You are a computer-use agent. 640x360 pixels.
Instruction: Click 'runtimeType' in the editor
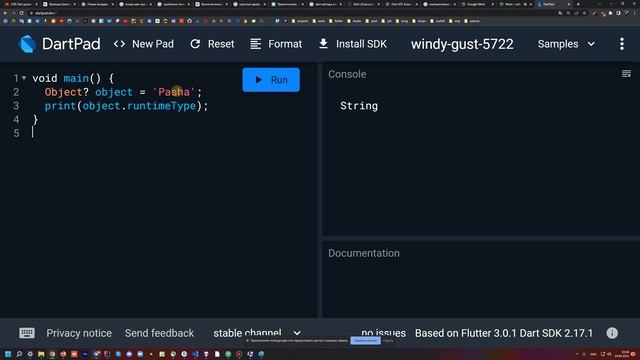161,106
